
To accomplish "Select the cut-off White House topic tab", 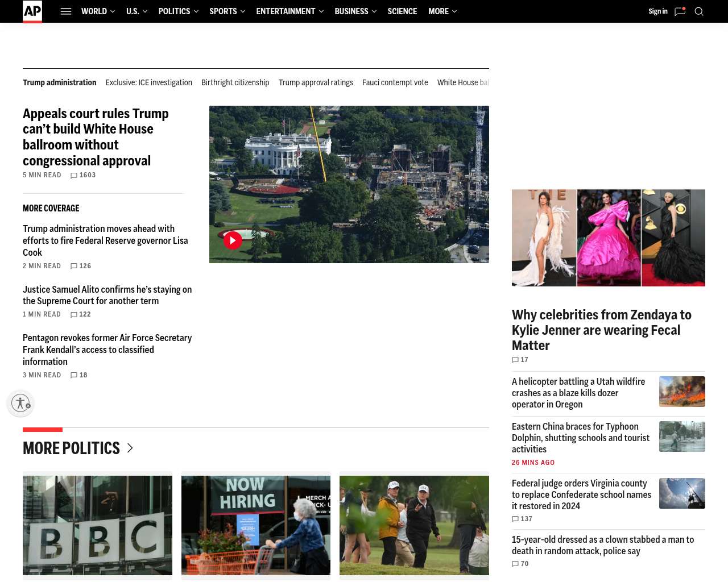I will (463, 82).
